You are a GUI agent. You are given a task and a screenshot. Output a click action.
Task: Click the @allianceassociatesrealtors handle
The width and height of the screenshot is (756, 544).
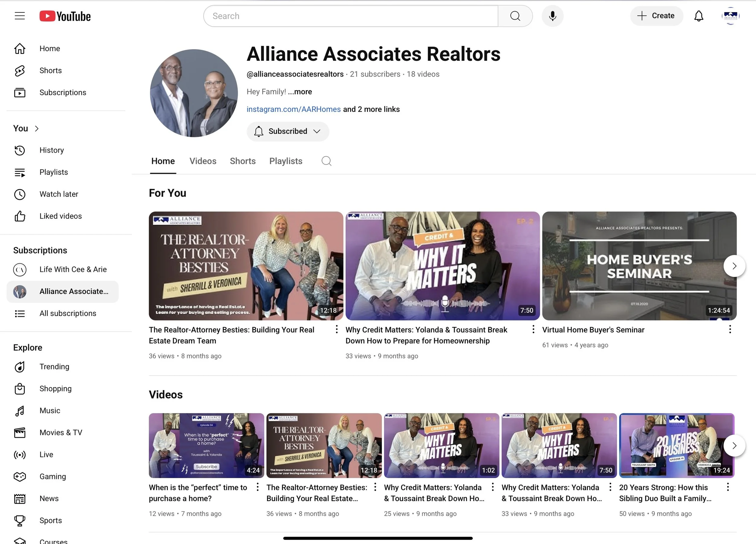point(295,74)
